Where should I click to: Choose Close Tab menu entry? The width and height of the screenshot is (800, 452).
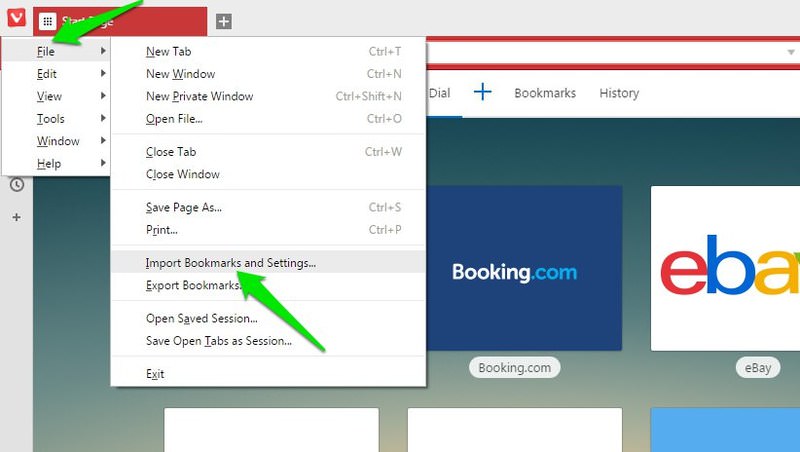(x=268, y=152)
